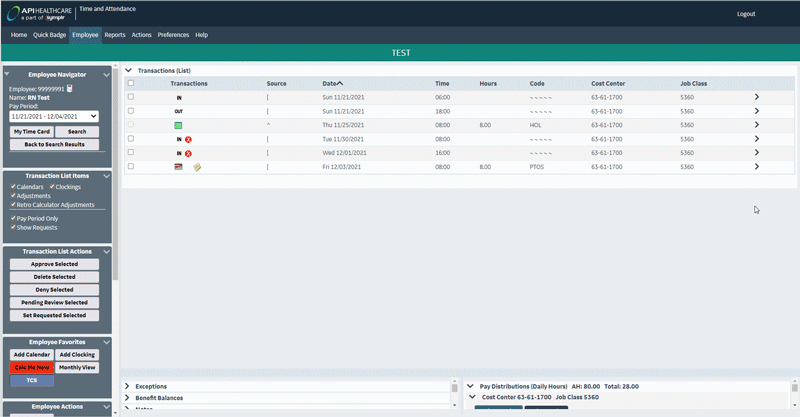Open the Preferences menu
This screenshot has width=800, height=417.
[x=173, y=35]
